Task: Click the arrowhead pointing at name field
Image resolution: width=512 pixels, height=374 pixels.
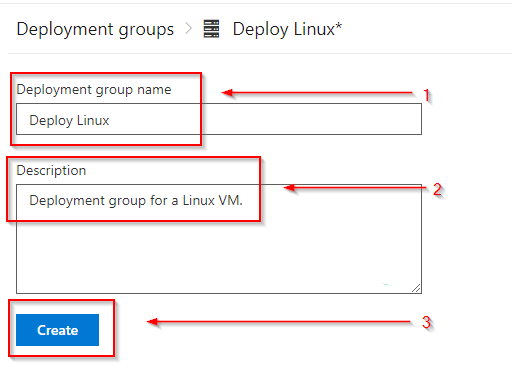Action: pyautogui.click(x=228, y=92)
